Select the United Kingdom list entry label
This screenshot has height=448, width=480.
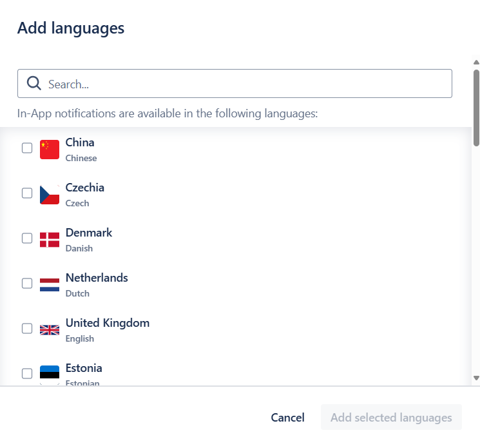[x=108, y=323]
